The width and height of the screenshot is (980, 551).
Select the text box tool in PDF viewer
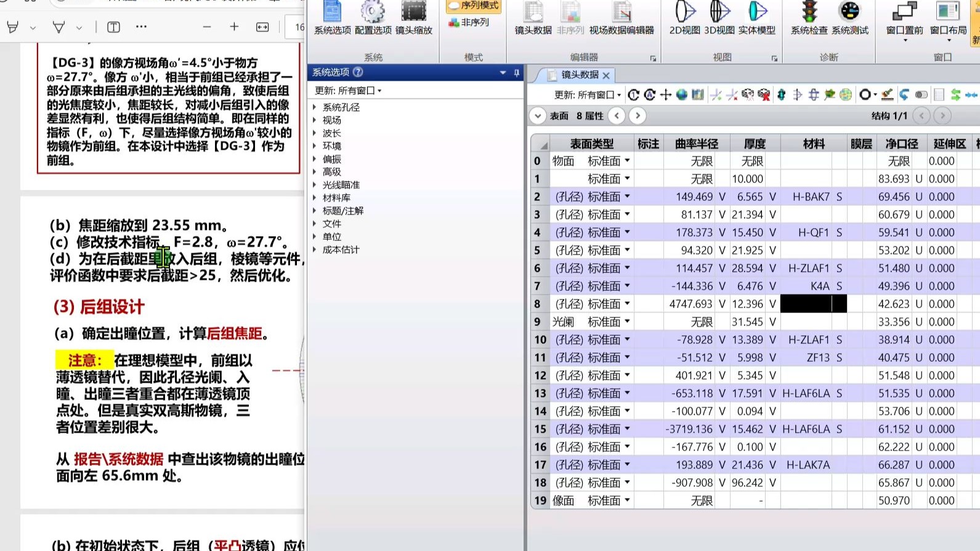tap(113, 27)
